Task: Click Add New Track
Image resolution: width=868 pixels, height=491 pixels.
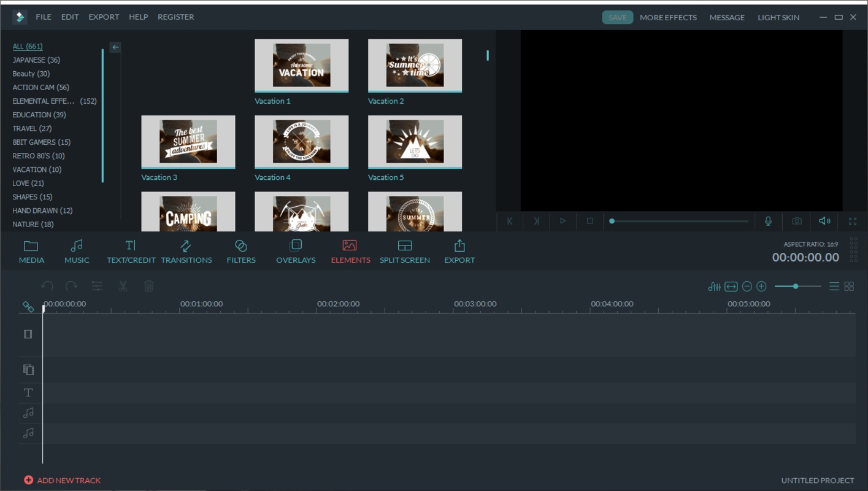Action: tap(63, 481)
